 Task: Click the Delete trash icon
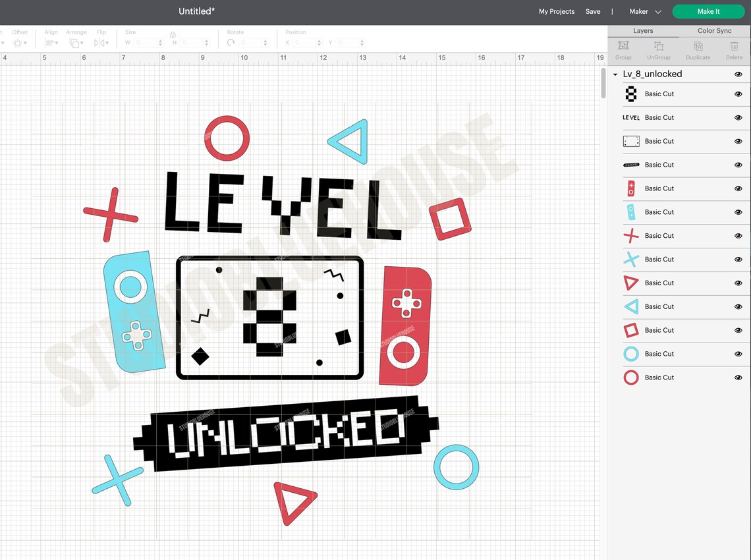[734, 47]
